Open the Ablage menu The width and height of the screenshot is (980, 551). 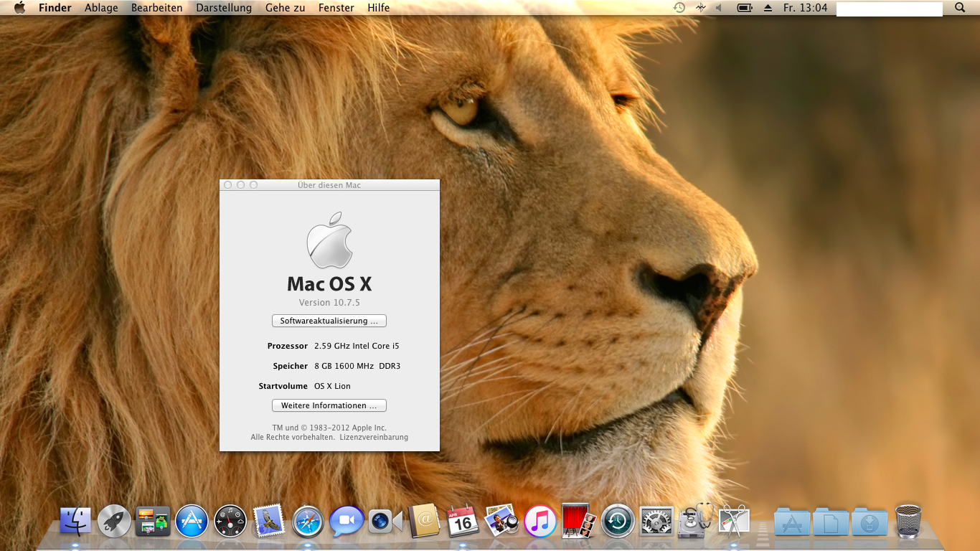click(x=101, y=8)
